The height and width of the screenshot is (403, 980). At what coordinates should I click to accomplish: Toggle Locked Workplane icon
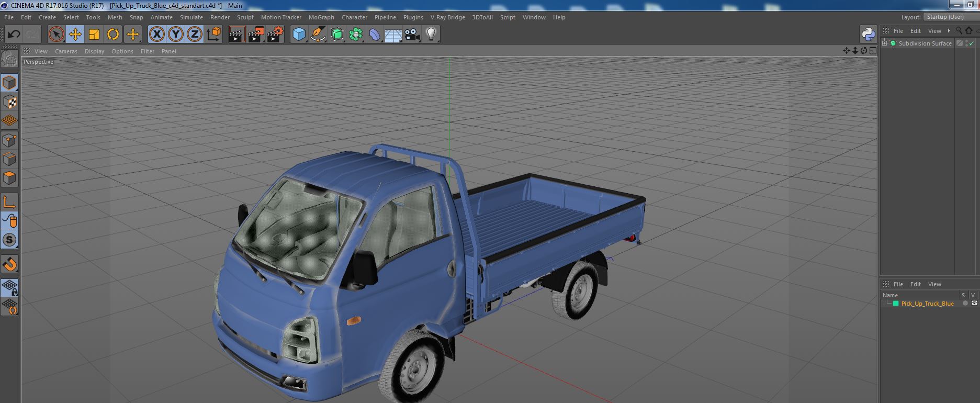tap(9, 287)
